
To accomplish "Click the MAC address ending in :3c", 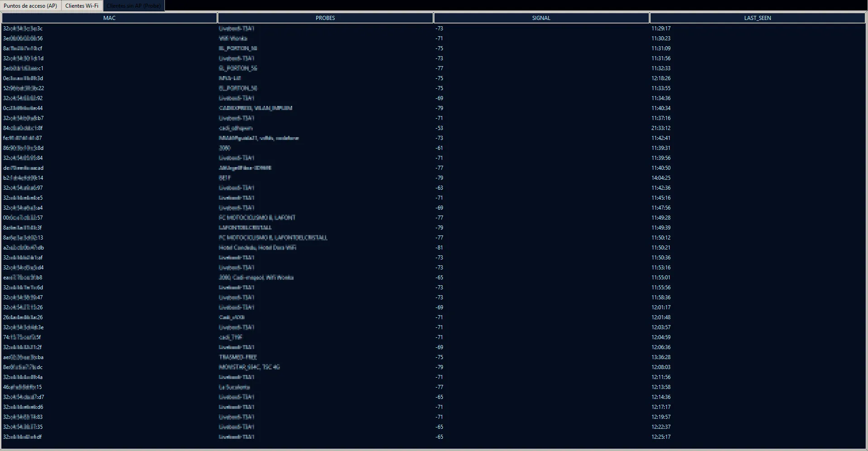I will tap(23, 29).
